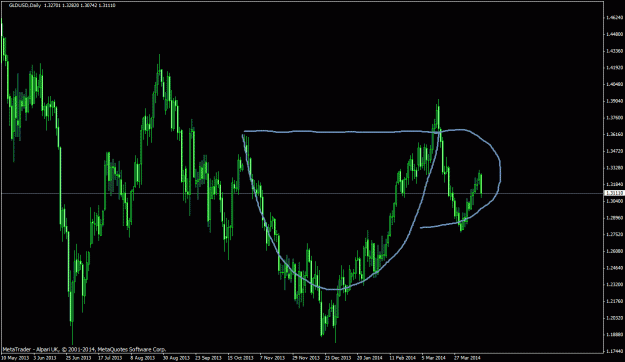Select the 11 Feb 2014 date label
Screen dimensions: 625x362
(403, 358)
